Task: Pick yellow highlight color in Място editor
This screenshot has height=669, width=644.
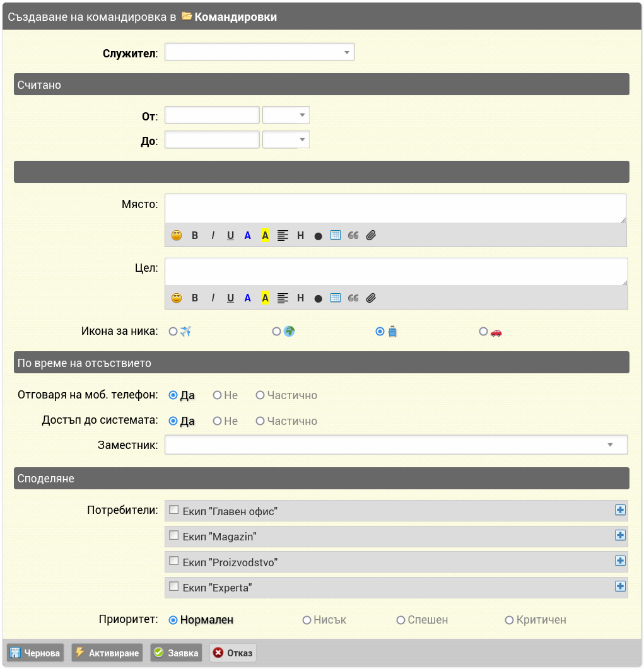Action: [265, 236]
